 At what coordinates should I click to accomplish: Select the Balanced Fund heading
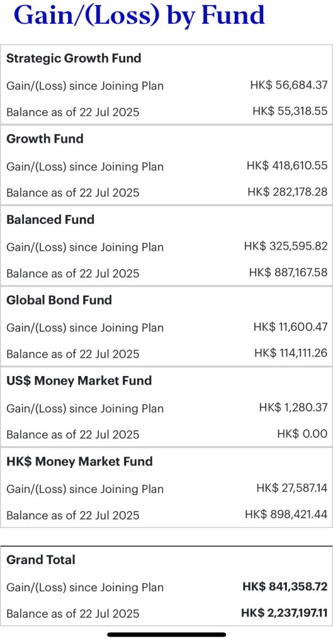pos(50,219)
